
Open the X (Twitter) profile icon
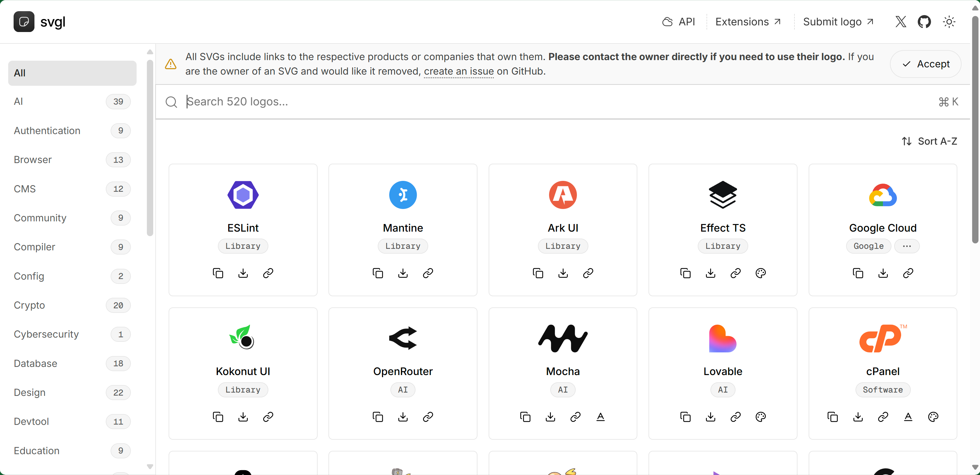[901, 22]
